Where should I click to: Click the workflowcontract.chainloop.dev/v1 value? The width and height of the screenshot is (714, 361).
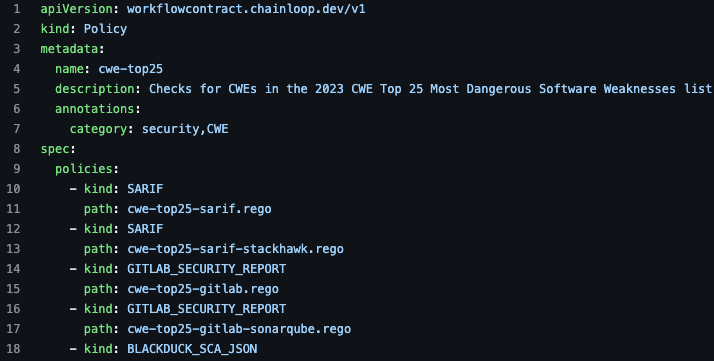(246, 9)
